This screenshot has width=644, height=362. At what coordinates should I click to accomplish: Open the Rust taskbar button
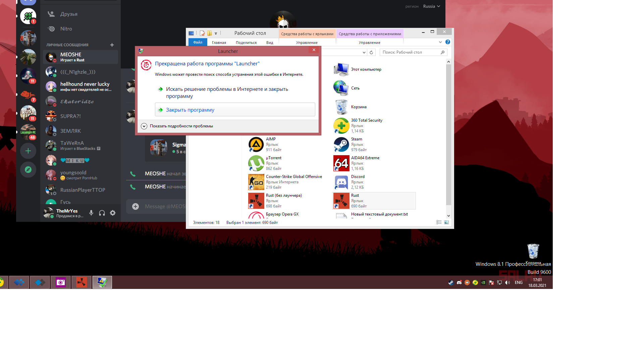pos(82,283)
